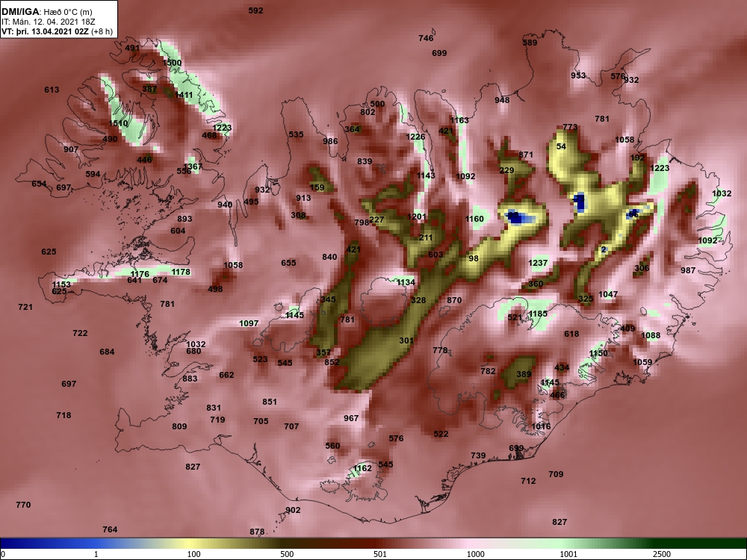Select the map value 1411

[x=184, y=95]
